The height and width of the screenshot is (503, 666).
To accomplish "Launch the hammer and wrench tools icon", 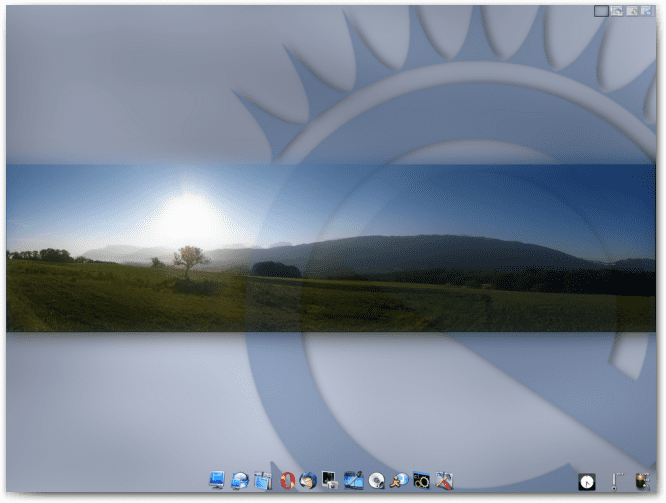I will click(x=445, y=480).
